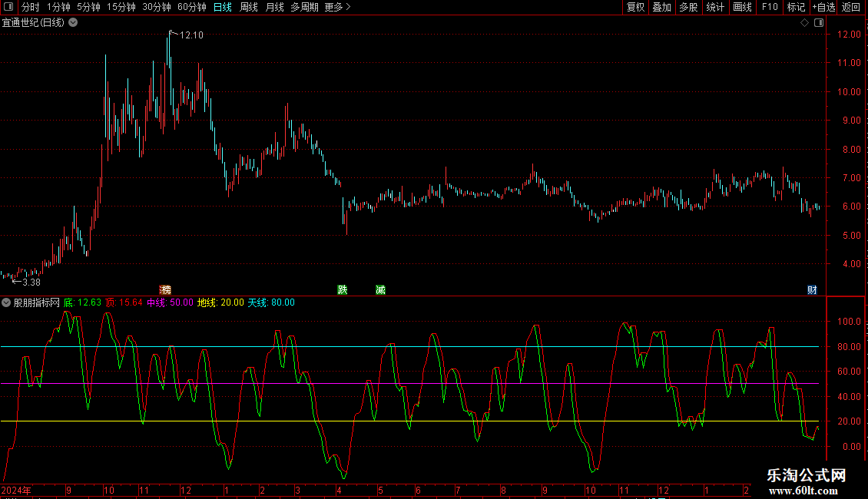
Task: Click the 地线: 20.00 indicator value
Action: coord(220,302)
